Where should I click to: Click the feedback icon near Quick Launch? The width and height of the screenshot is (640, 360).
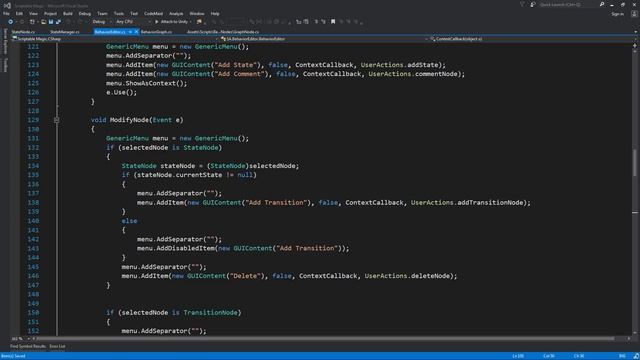tap(533, 4)
